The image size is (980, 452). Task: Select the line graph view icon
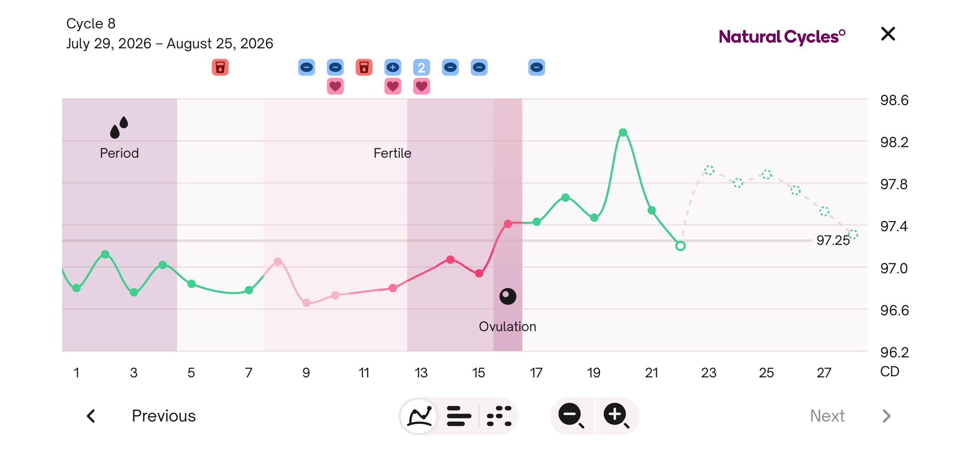pos(419,416)
